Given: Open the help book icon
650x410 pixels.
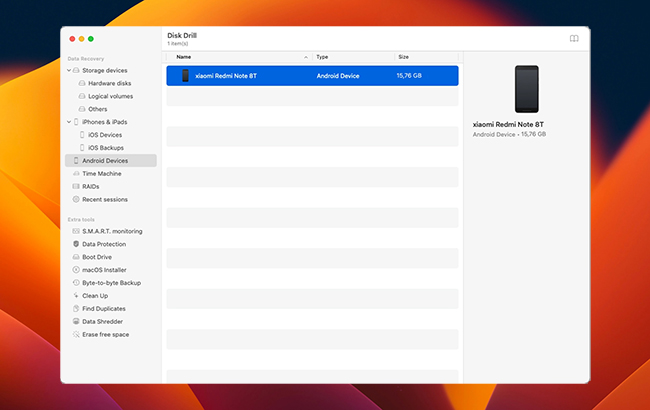Looking at the screenshot, I should [x=574, y=39].
